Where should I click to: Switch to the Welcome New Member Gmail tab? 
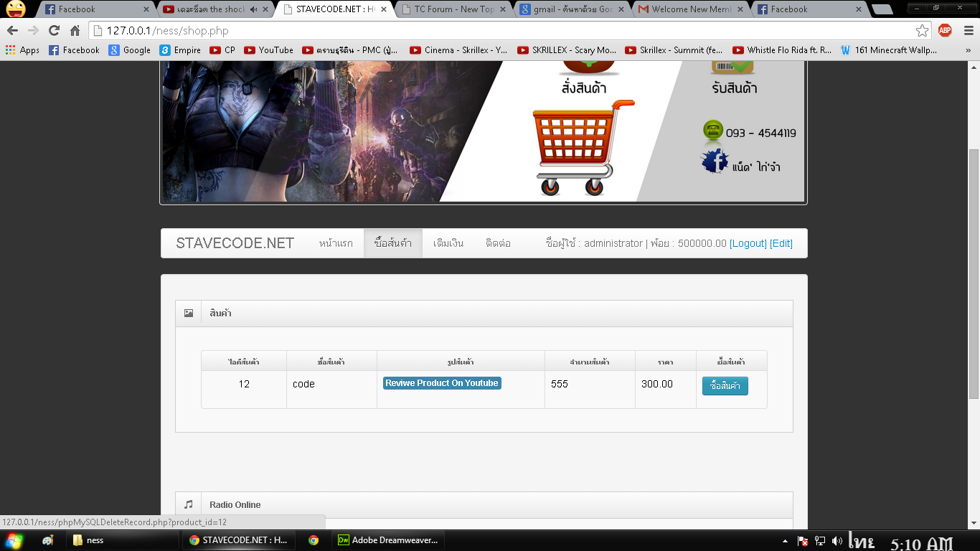689,9
